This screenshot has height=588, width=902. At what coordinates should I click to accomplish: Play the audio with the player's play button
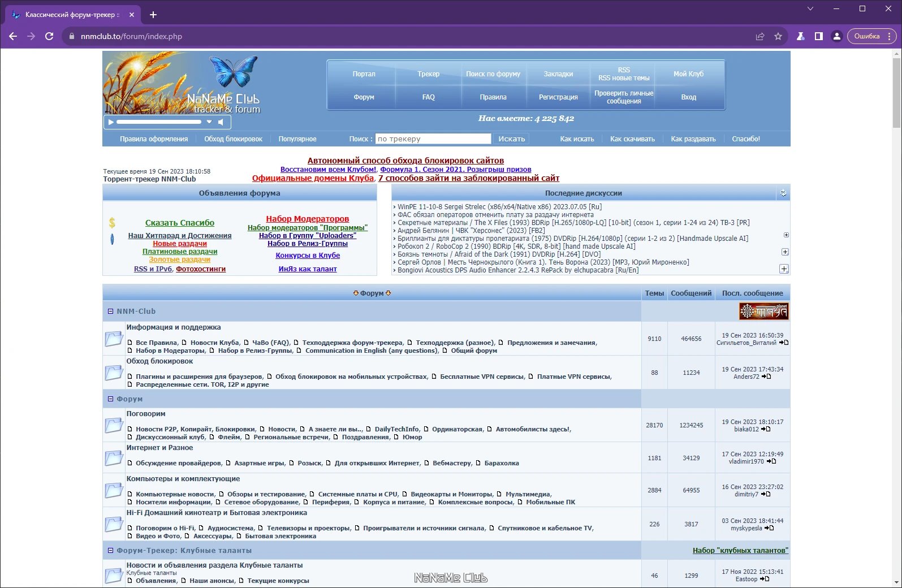[111, 122]
